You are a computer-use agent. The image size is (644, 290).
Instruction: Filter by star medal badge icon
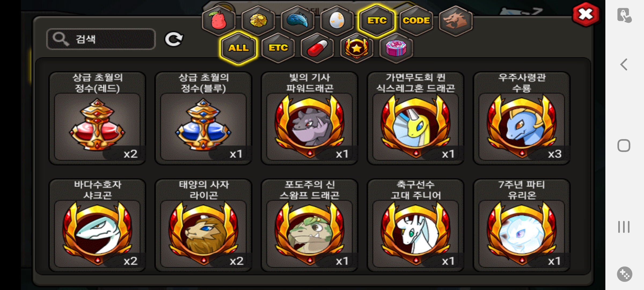tap(357, 48)
